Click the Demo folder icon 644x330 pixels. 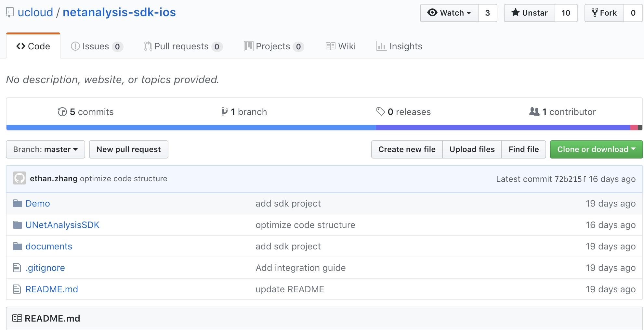[x=18, y=204]
